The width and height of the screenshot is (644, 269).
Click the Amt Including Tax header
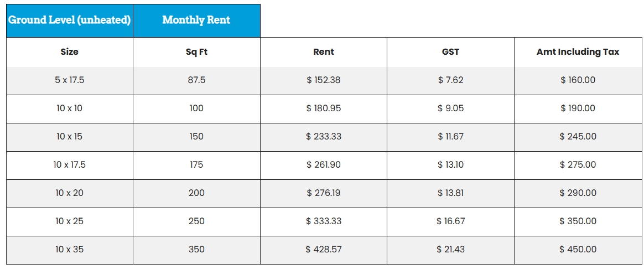tap(578, 52)
